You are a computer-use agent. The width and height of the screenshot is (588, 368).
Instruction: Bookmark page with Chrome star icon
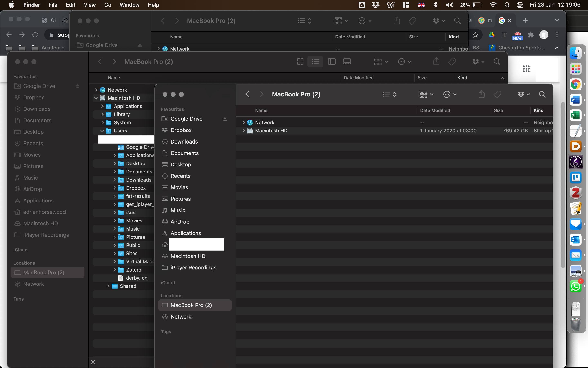(475, 35)
